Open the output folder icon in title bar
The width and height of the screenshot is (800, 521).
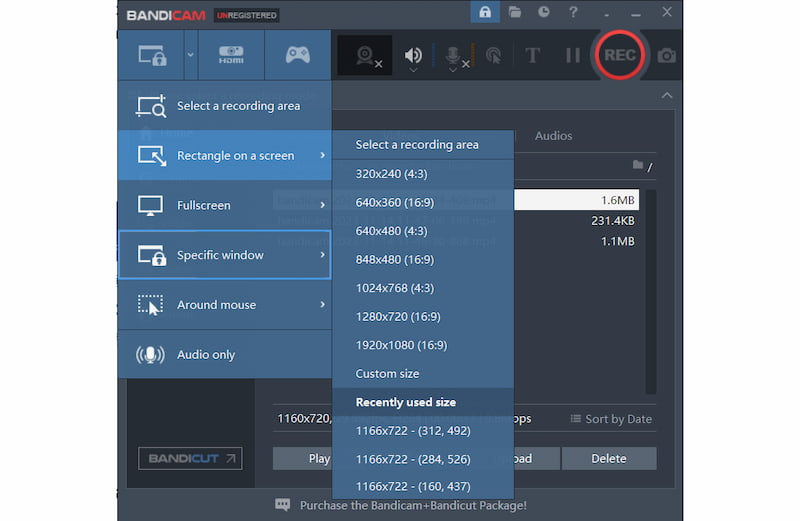(514, 13)
